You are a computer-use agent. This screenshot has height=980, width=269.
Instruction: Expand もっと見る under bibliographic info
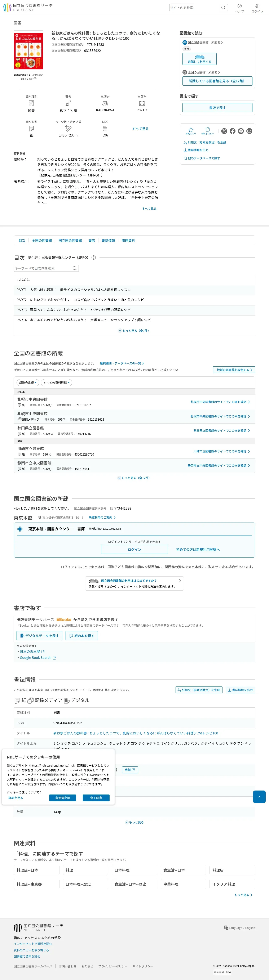tap(134, 822)
